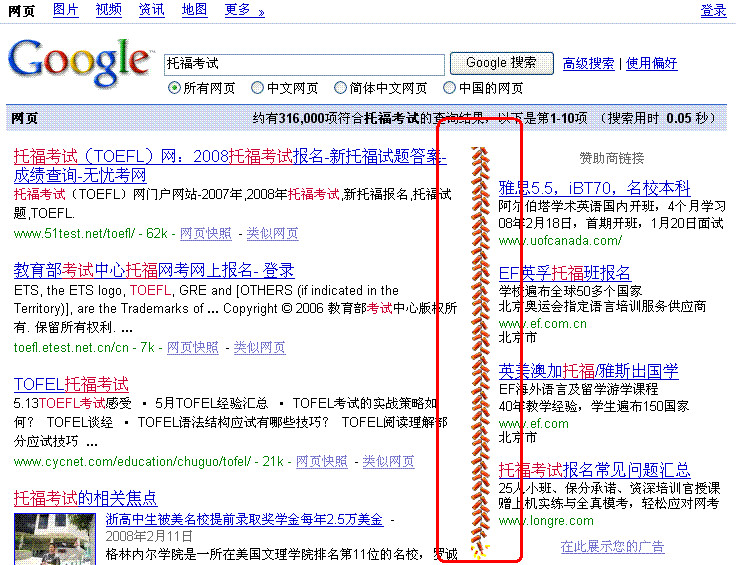This screenshot has width=736, height=565.
Task: Focus the search box containing 托福考试
Action: click(x=304, y=64)
